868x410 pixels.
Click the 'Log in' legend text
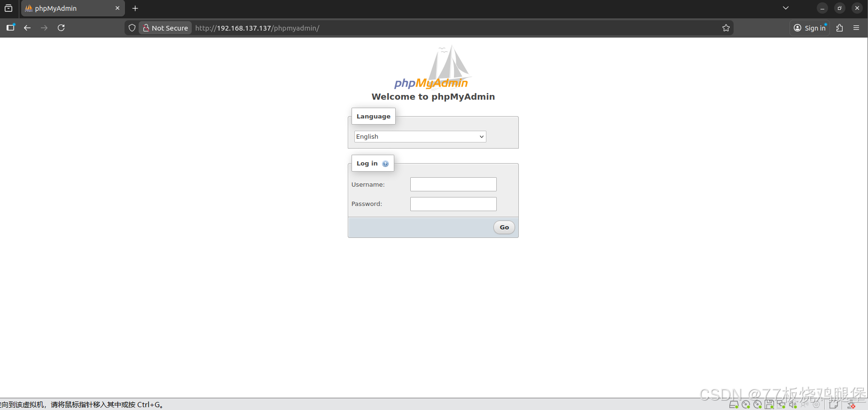[367, 163]
